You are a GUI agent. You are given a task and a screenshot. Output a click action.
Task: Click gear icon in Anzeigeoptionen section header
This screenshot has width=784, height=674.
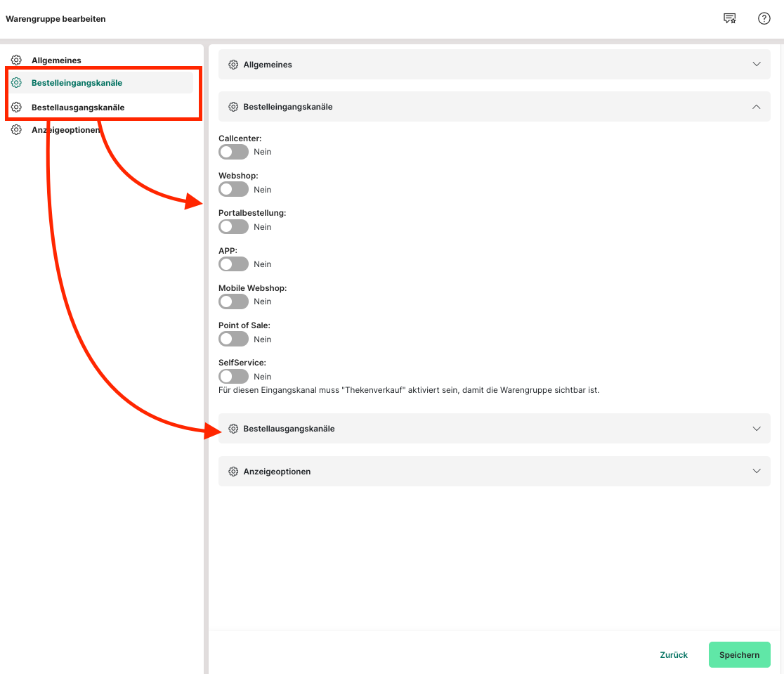pyautogui.click(x=233, y=472)
